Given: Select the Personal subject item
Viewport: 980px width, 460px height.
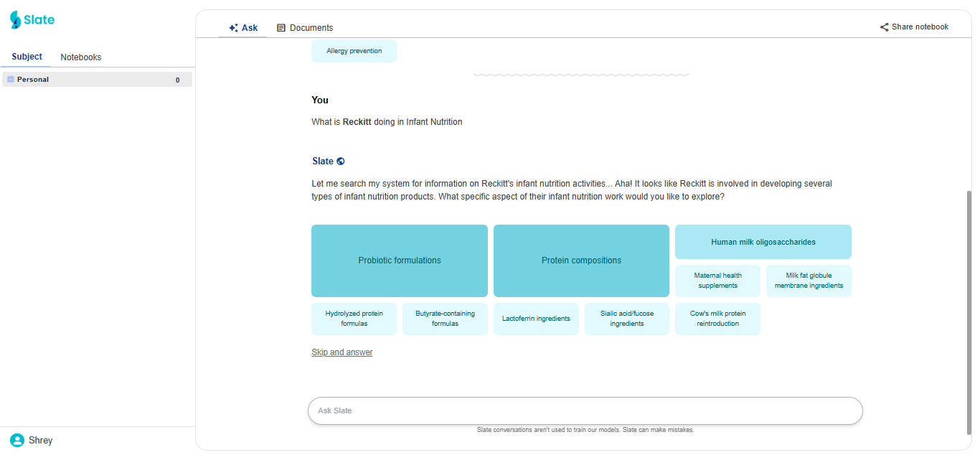Looking at the screenshot, I should point(97,80).
